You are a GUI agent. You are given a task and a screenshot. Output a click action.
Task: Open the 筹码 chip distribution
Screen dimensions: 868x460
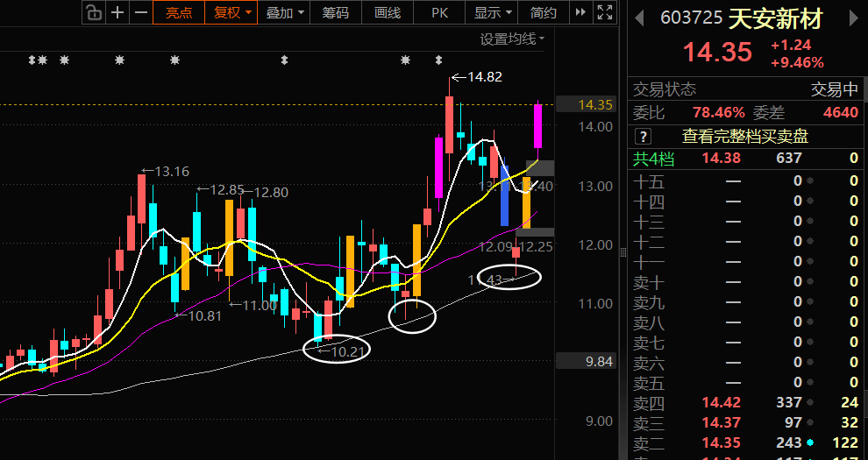click(x=336, y=12)
